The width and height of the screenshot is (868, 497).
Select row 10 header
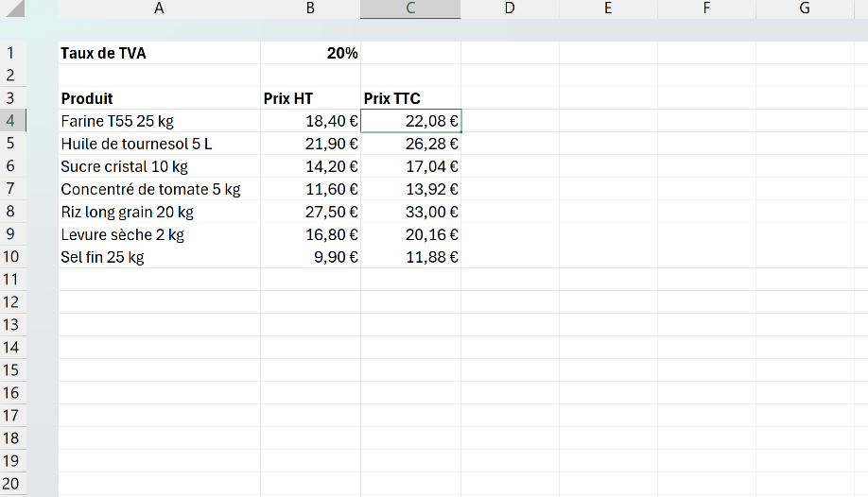pyautogui.click(x=13, y=257)
